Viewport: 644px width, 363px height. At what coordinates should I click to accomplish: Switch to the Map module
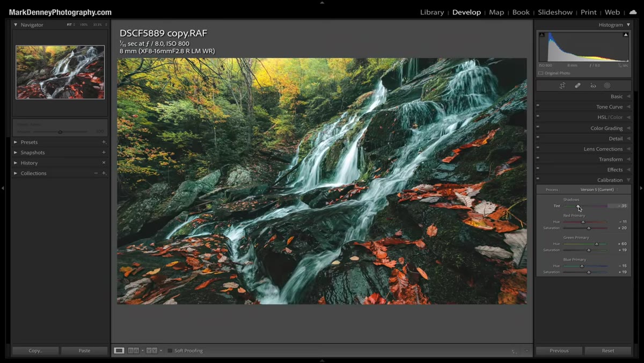coord(496,12)
